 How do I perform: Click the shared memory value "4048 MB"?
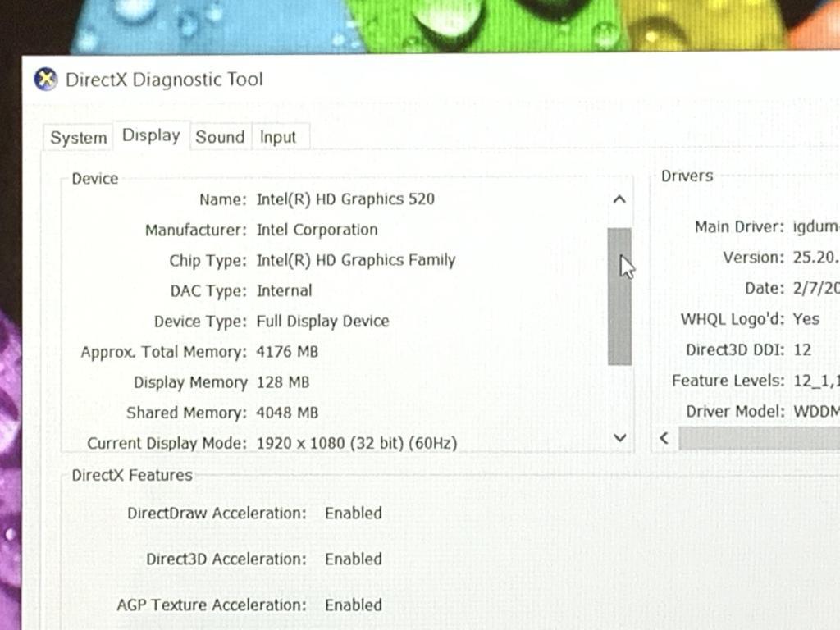click(x=287, y=413)
